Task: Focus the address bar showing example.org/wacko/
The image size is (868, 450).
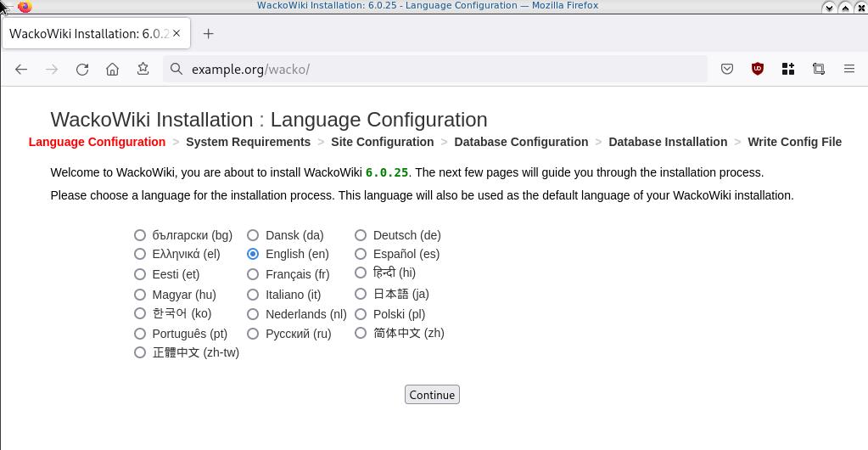Action: click(441, 70)
